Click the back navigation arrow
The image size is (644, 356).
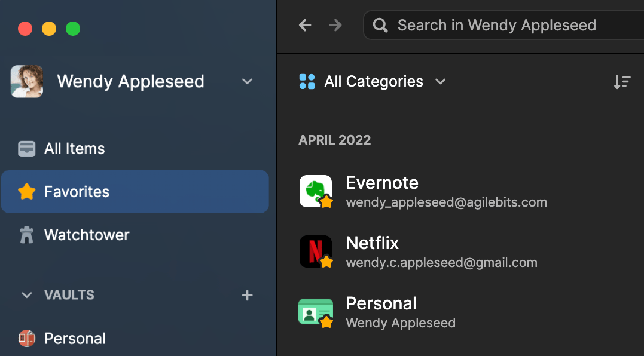tap(304, 25)
